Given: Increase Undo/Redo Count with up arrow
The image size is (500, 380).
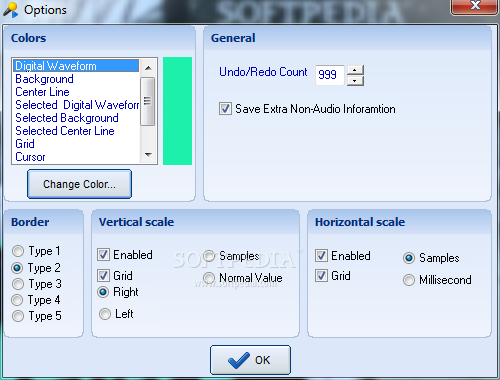Looking at the screenshot, I should tap(355, 70).
